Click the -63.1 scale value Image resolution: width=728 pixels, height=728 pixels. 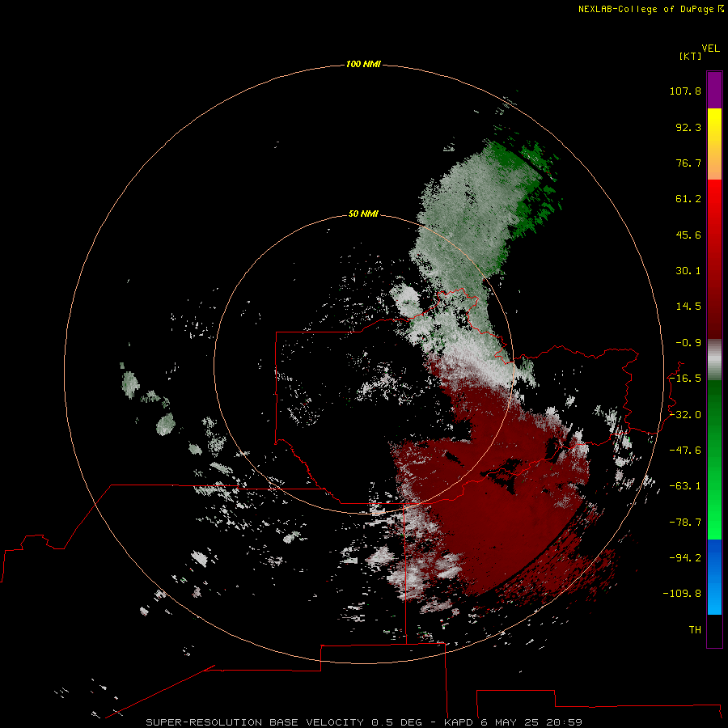point(685,486)
